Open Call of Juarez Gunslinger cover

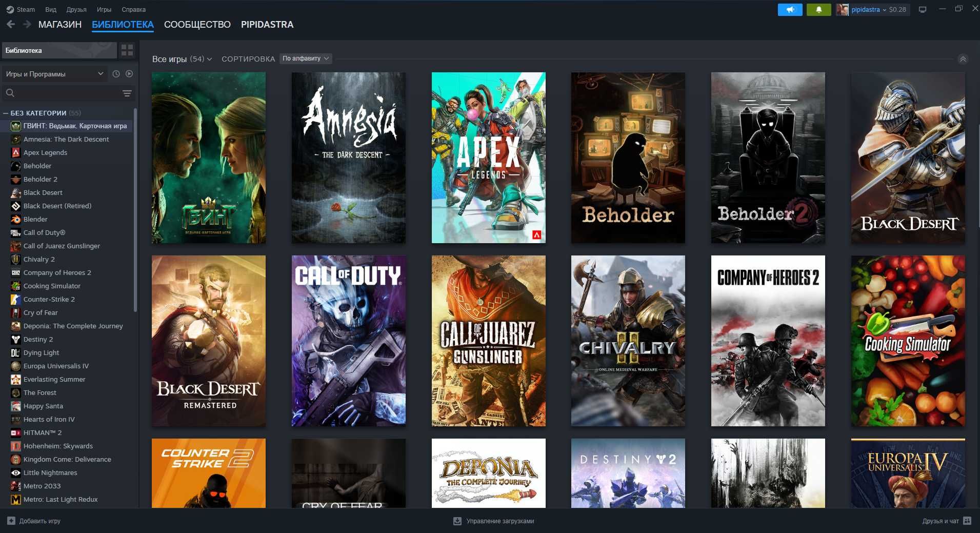489,341
